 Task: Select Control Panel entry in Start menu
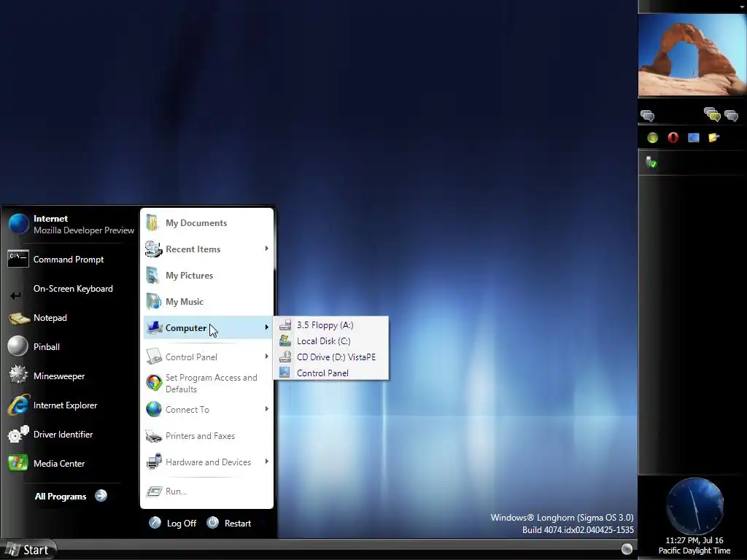208,357
